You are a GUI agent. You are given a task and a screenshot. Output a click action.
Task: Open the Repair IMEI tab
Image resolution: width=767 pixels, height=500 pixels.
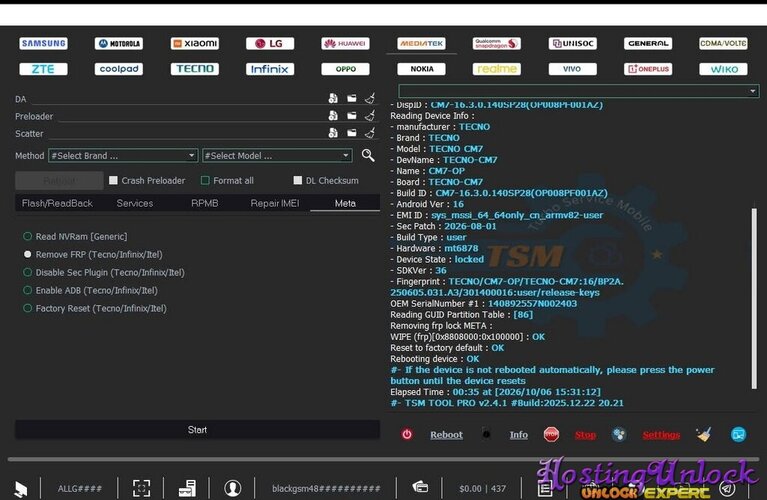(274, 203)
